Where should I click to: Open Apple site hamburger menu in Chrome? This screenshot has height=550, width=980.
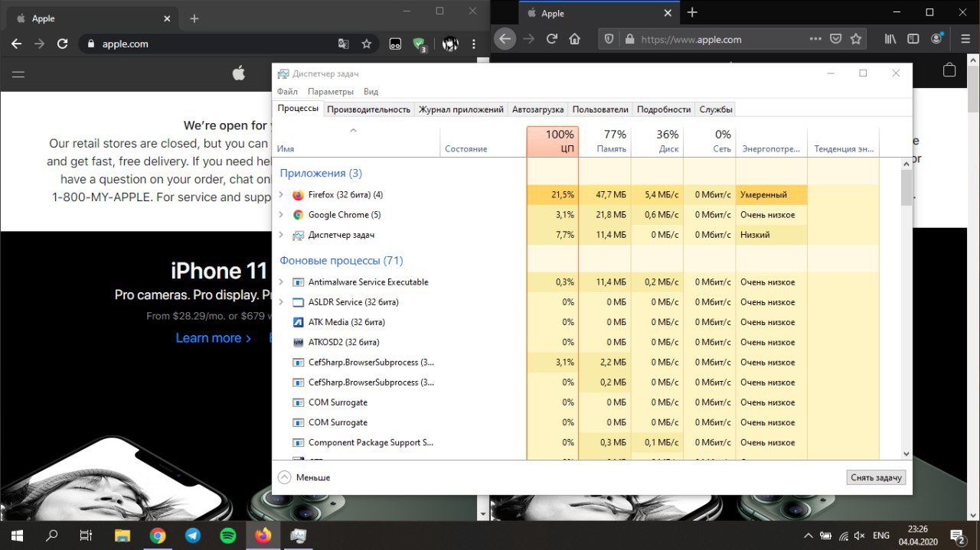(18, 73)
